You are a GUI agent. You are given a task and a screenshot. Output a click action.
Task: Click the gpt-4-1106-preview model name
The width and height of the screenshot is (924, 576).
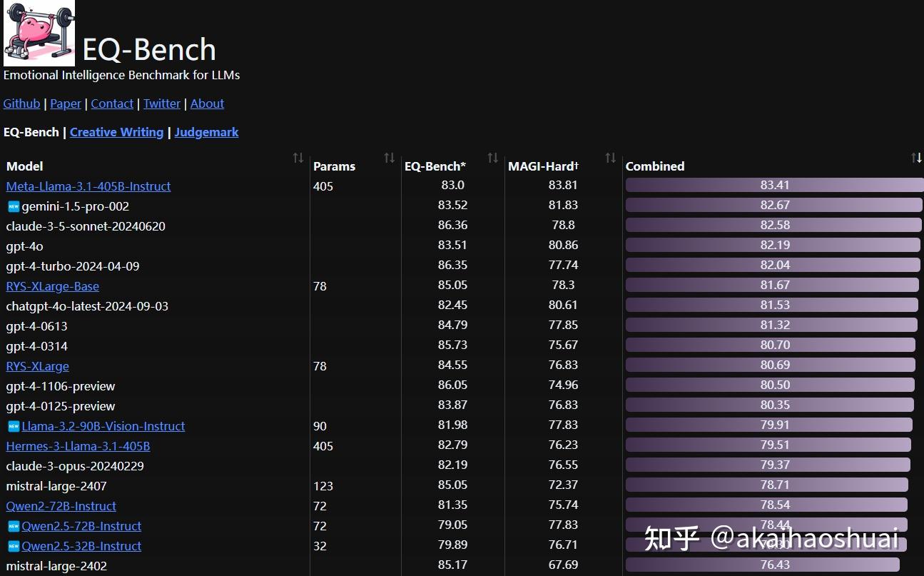click(x=61, y=386)
